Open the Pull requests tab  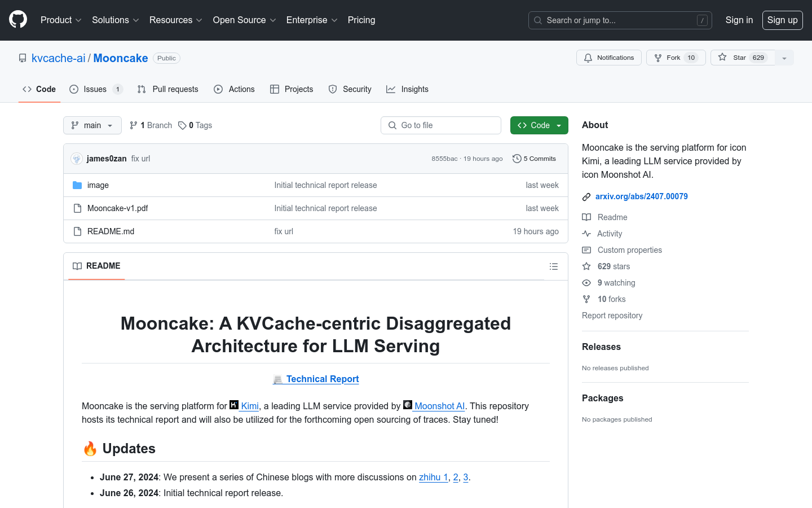(168, 89)
